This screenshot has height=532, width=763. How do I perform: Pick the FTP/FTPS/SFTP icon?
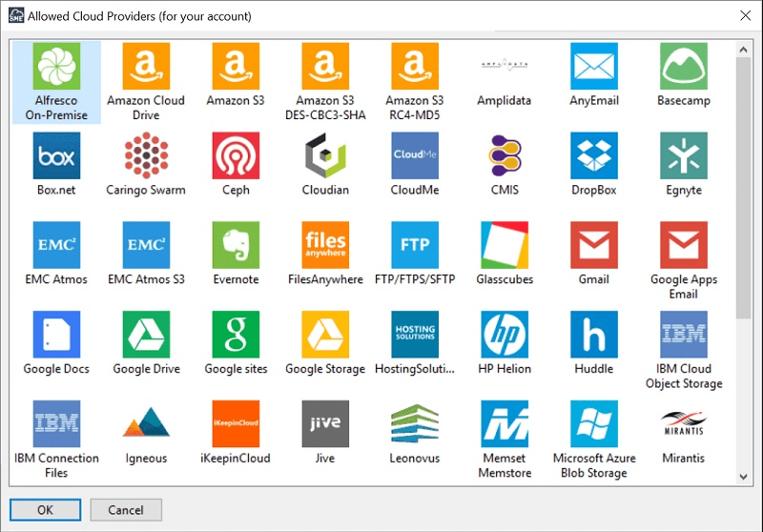415,245
